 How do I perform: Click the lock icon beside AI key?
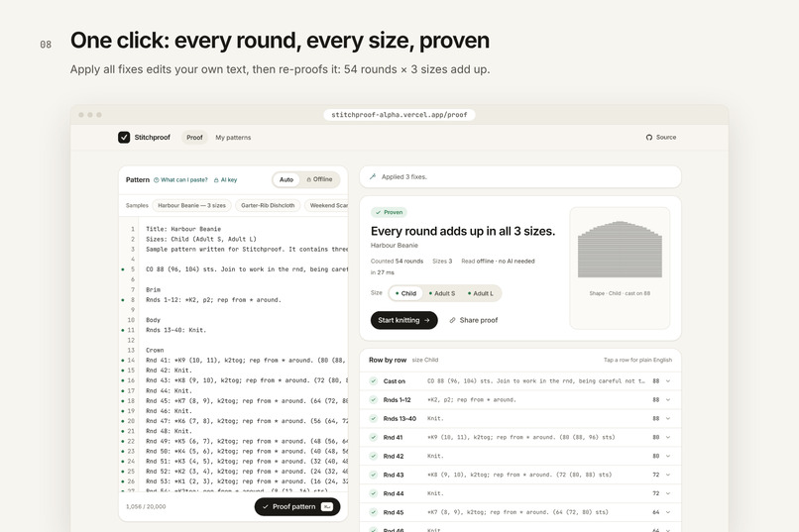[216, 180]
